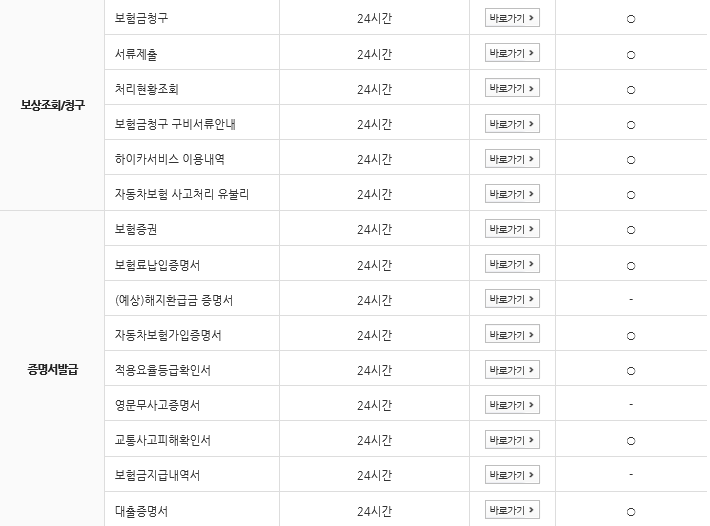
Task: Open 하이카서비스 이용내역 바로가기 button
Action: [512, 159]
